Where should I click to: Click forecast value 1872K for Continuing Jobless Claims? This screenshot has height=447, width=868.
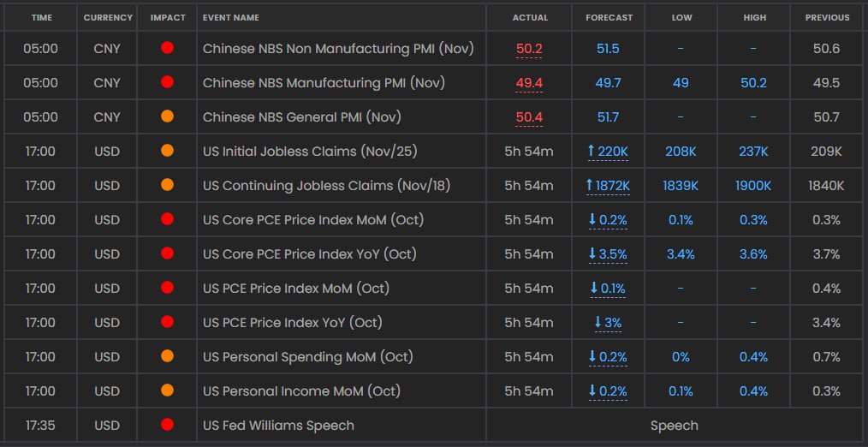pyautogui.click(x=613, y=186)
